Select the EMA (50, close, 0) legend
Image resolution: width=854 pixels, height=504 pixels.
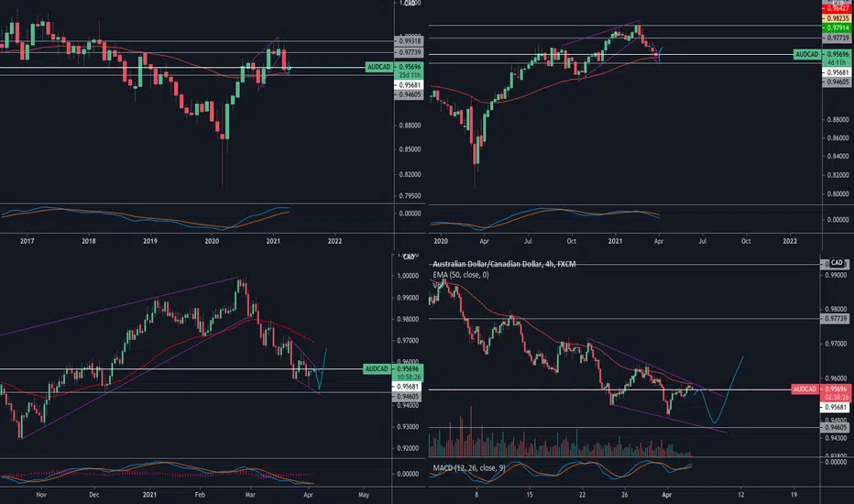pyautogui.click(x=461, y=275)
